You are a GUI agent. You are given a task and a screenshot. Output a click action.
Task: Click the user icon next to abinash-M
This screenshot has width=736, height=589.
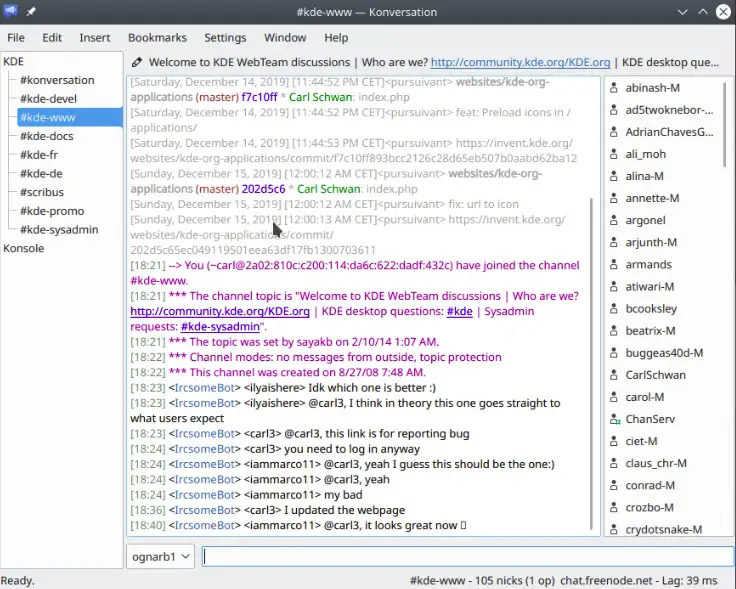[x=614, y=88]
